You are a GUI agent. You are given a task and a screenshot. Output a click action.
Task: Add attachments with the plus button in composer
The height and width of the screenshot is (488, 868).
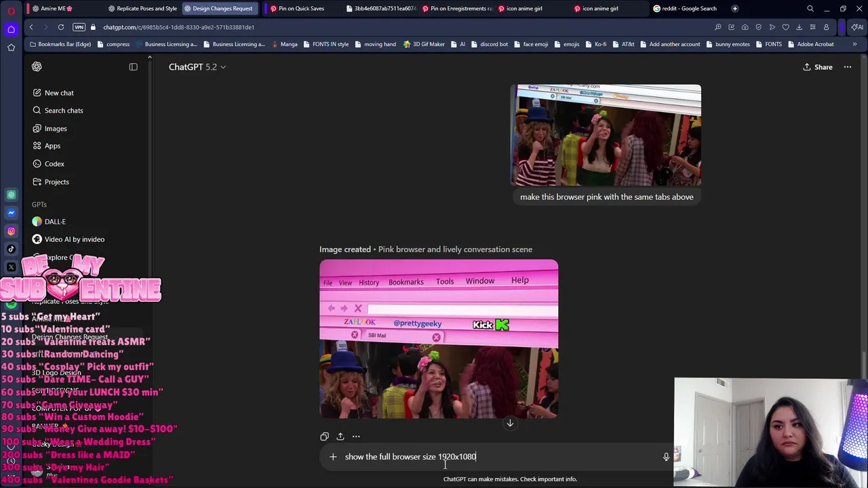[333, 457]
